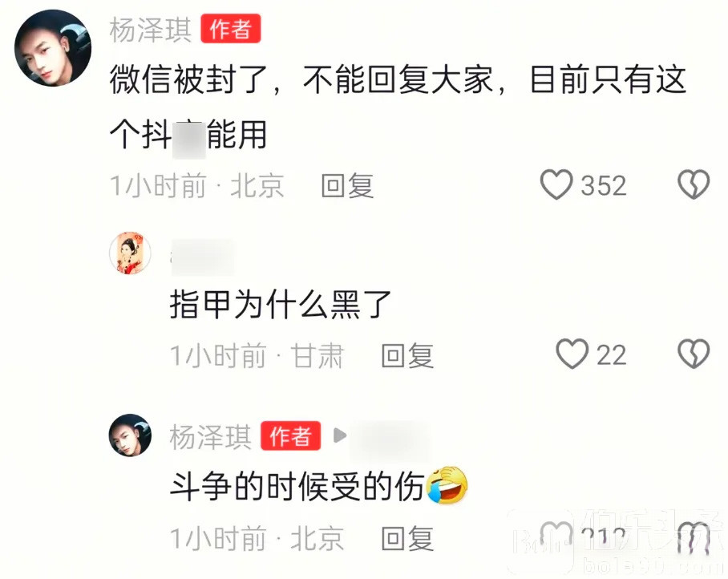Like the WeChat-banned comment with 352 likes
This screenshot has height=579, width=728.
[556, 184]
